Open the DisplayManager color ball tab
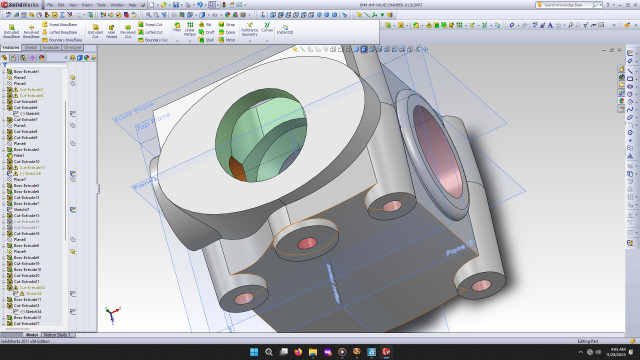Image resolution: width=640 pixels, height=360 pixels. (x=42, y=58)
